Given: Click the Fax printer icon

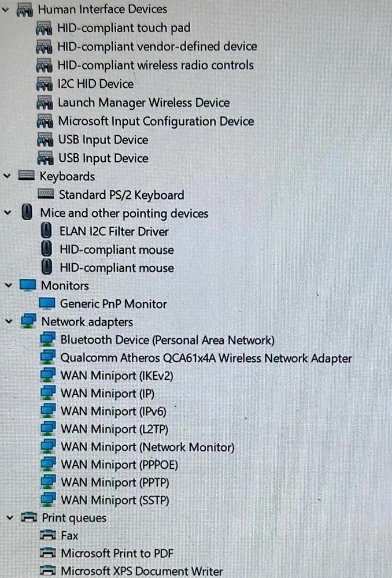Looking at the screenshot, I should click(48, 535).
